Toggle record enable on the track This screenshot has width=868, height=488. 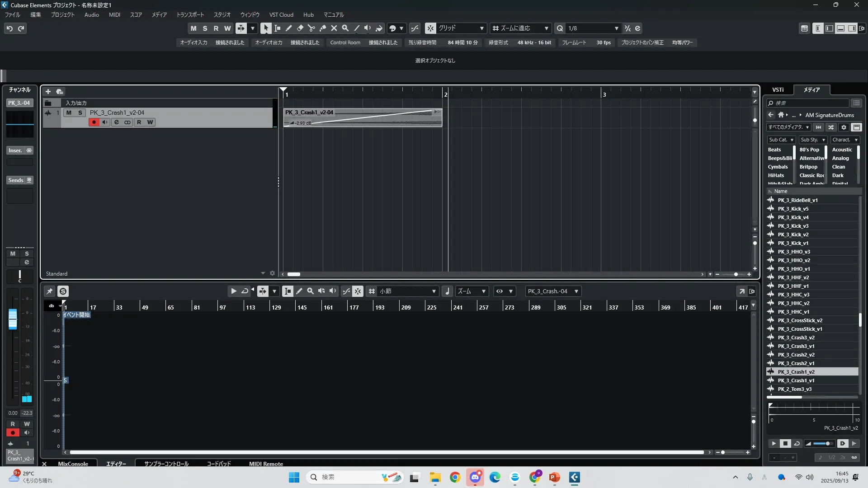coord(94,122)
